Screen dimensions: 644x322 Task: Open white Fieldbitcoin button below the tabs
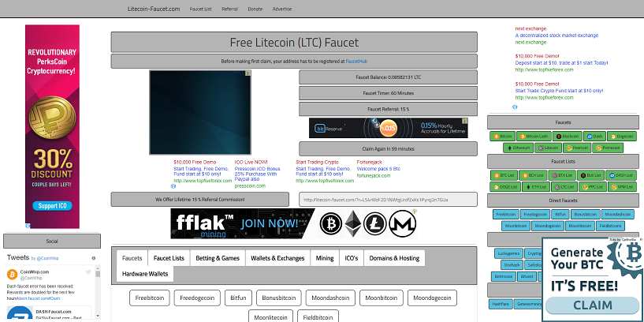click(x=318, y=317)
